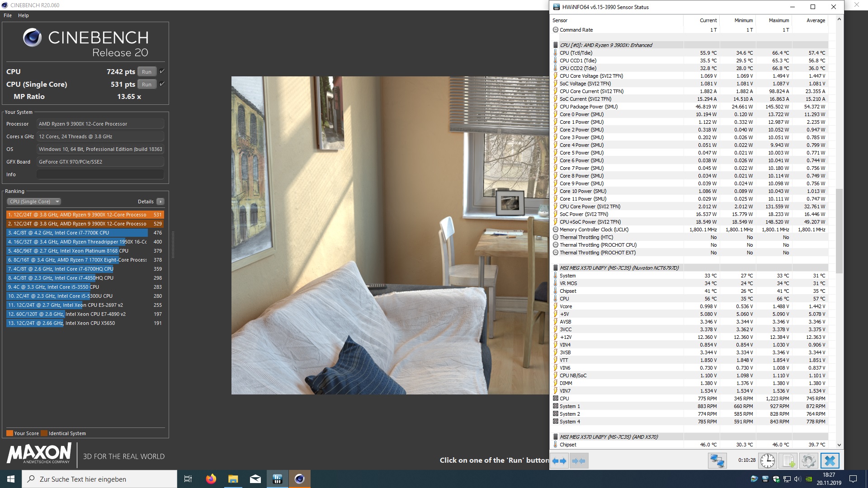
Task: Expand the ranking Details arrow
Action: (x=160, y=202)
